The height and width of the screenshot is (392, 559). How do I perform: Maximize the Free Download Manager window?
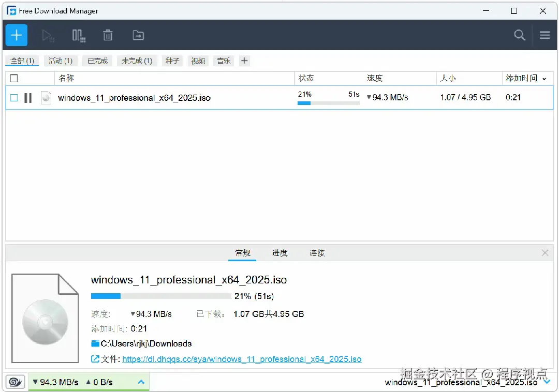point(514,11)
